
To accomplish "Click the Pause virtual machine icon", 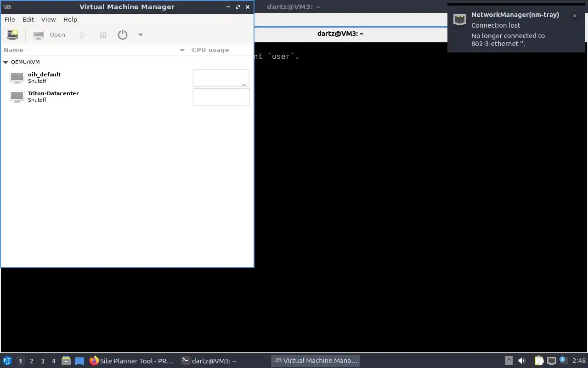I will coord(103,34).
